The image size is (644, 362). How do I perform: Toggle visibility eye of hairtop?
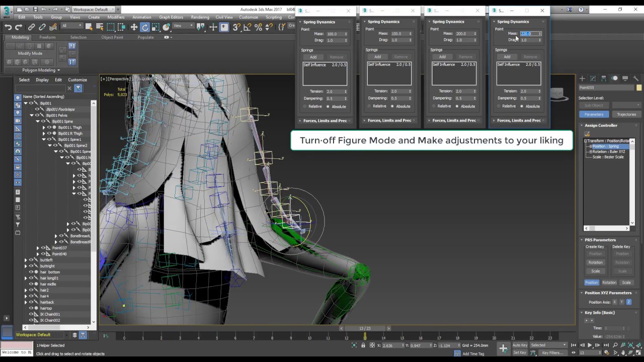tap(31, 308)
